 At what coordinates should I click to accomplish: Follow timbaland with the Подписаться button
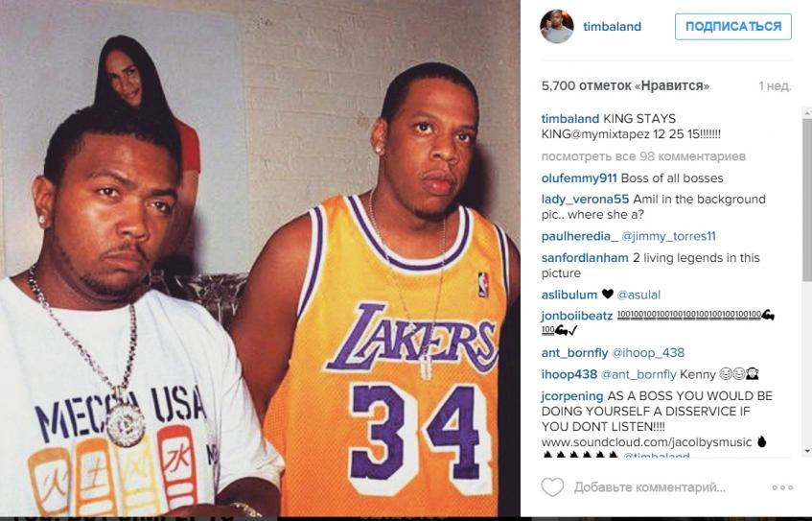tap(732, 27)
